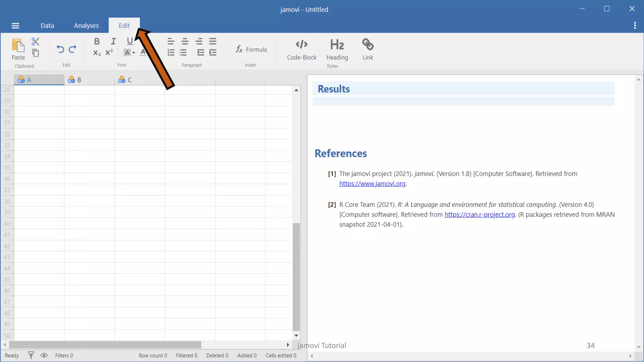Screen dimensions: 644x362
Task: Toggle Bold formatting
Action: pos(97,41)
